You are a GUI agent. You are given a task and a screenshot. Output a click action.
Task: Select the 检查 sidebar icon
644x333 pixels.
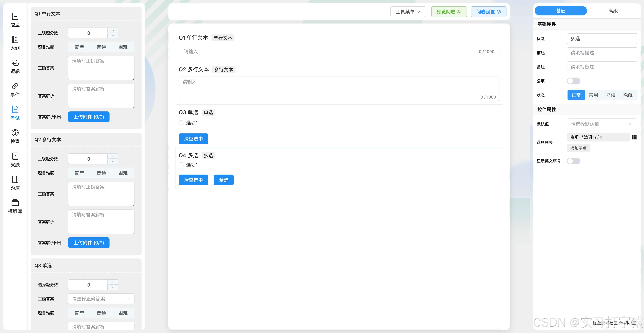click(x=15, y=136)
